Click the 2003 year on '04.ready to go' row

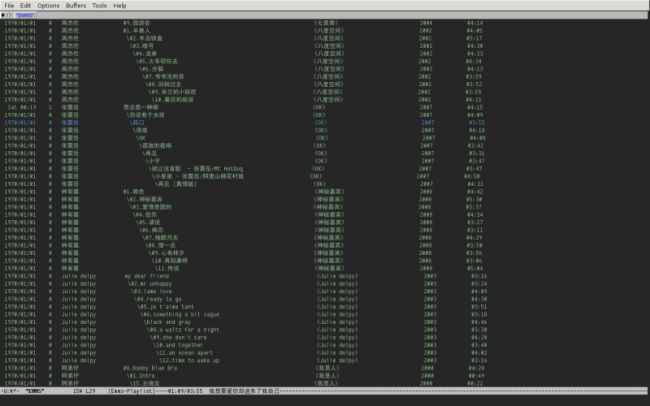pos(430,299)
